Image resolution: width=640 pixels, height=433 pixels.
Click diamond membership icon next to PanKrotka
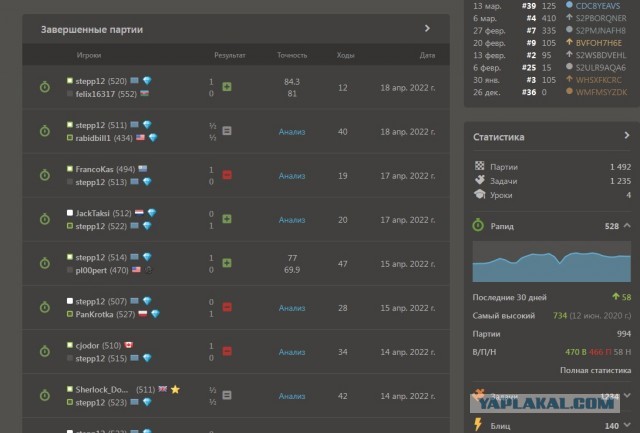click(x=155, y=314)
